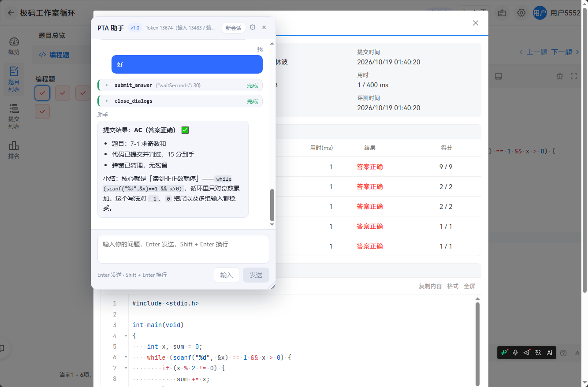Focus the 输入你的问题 chat input box

click(183, 249)
